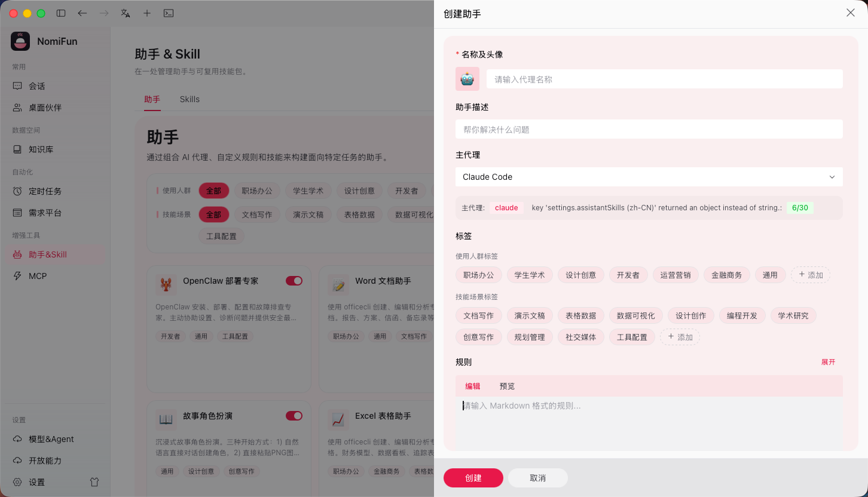868x497 pixels.
Task: Select the 社交媒体 skill tag
Action: pyautogui.click(x=581, y=337)
